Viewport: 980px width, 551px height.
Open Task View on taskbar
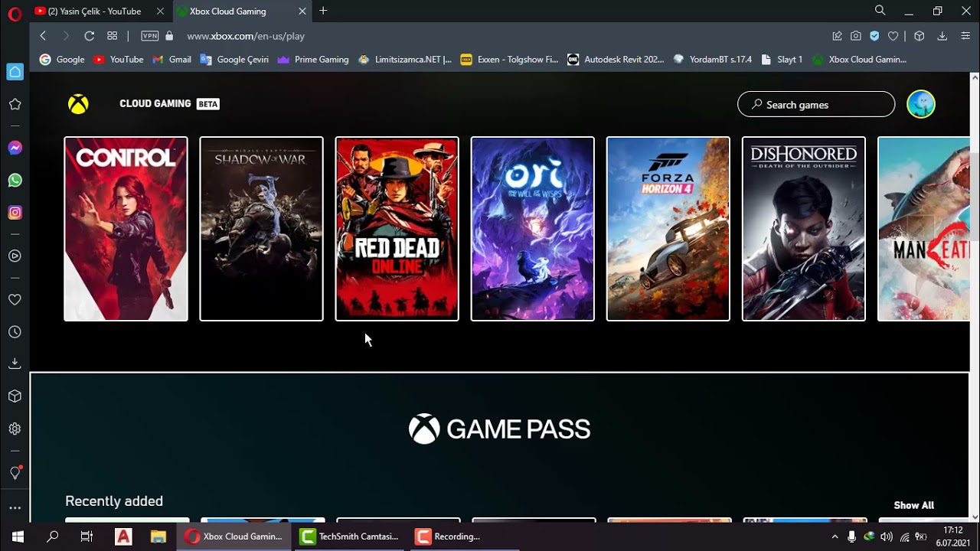pyautogui.click(x=87, y=536)
